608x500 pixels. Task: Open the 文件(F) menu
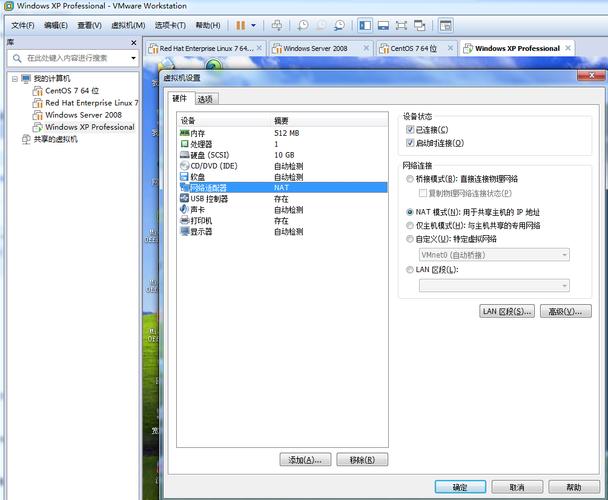[23, 26]
